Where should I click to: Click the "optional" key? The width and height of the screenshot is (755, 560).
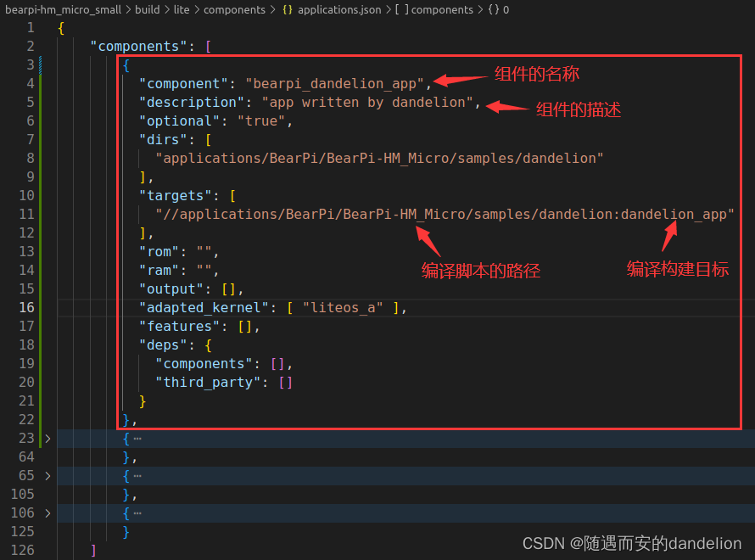pyautogui.click(x=180, y=120)
